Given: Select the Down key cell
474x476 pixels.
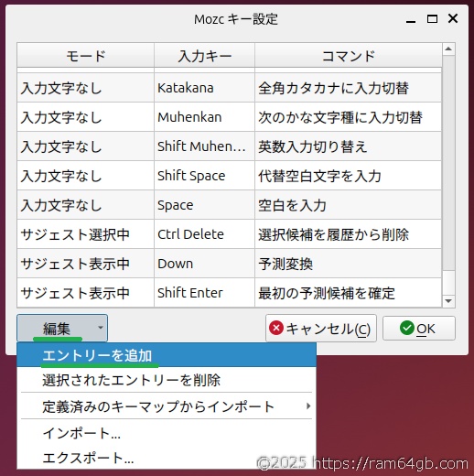Looking at the screenshot, I should (204, 264).
